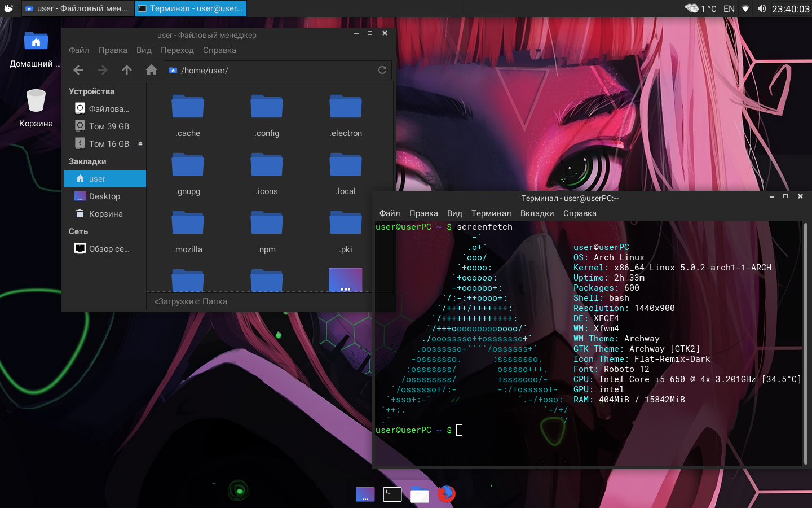Go forward in the file manager
Screen dimensions: 812x508
(x=103, y=70)
